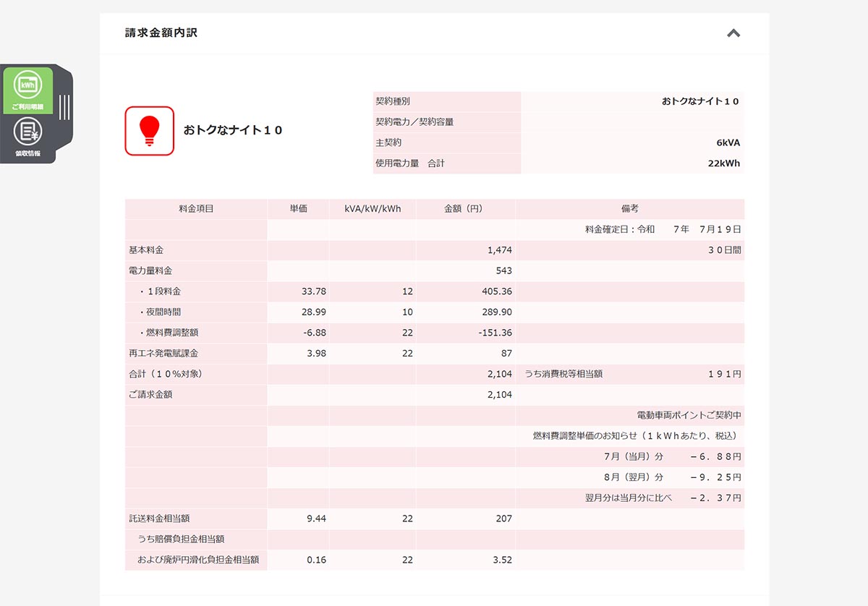Click the 託送料金相当額 row label
The height and width of the screenshot is (606, 868).
tap(159, 518)
